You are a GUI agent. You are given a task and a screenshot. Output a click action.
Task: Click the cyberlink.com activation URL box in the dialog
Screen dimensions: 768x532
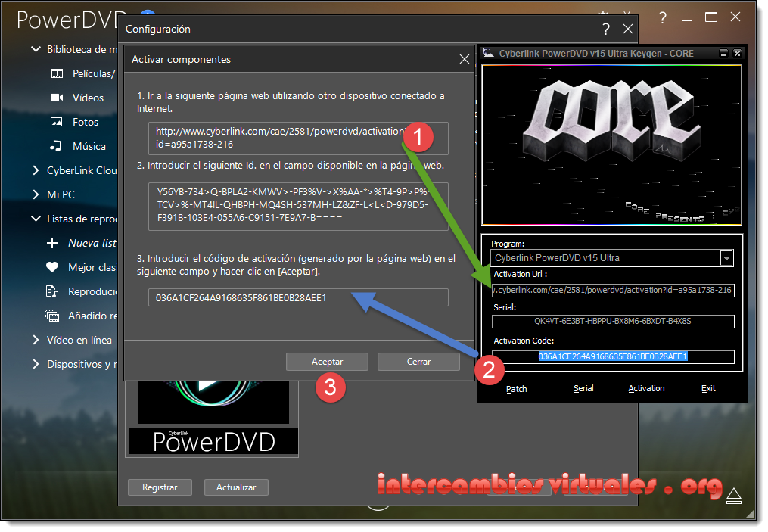[x=298, y=138]
